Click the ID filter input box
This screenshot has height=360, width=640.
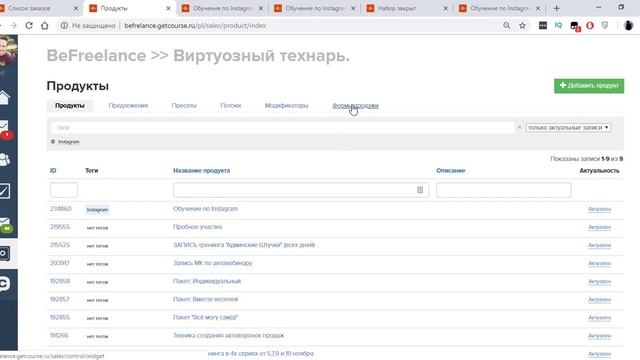coord(64,190)
